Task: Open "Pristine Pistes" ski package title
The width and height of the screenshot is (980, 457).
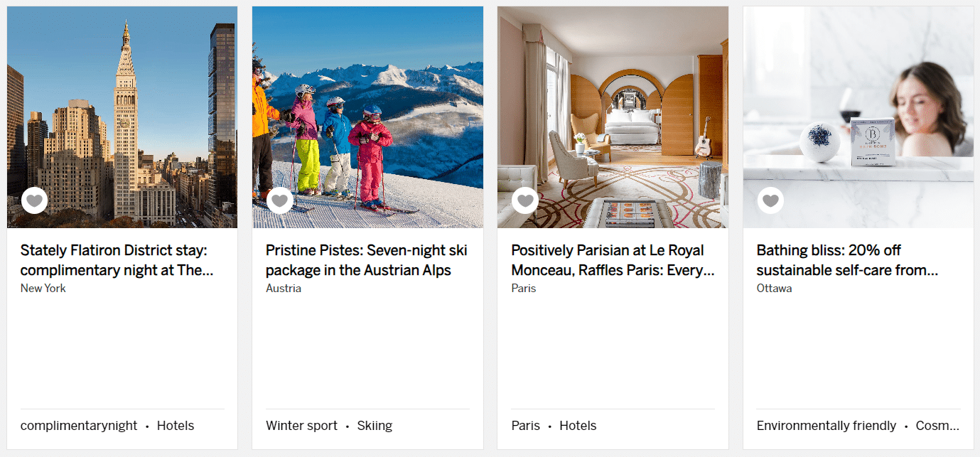Action: (x=366, y=260)
